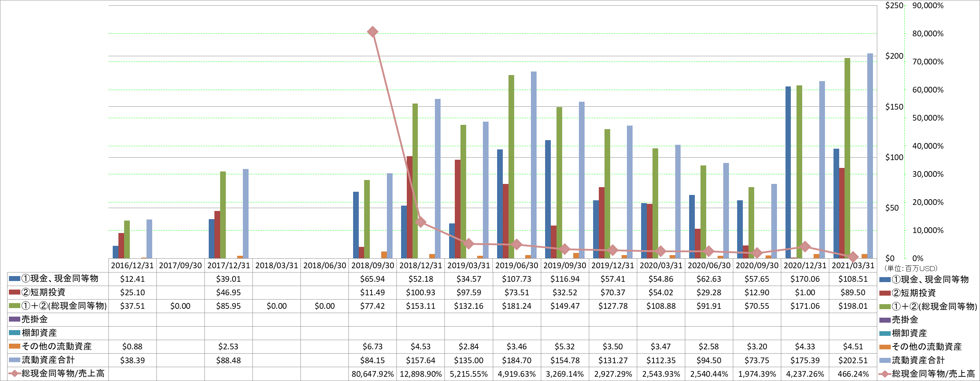Click the $181.24 total cash equivalents cell
The height and width of the screenshot is (381, 980).
[x=517, y=306]
